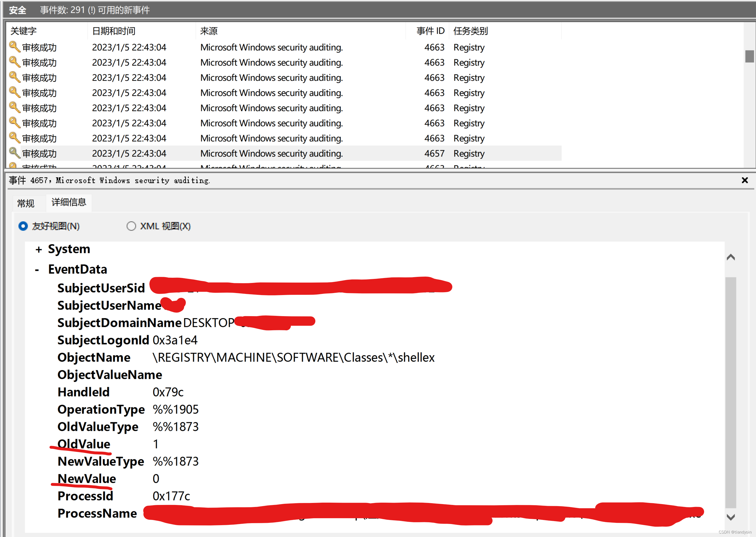This screenshot has height=537, width=756.
Task: Sort events by the 事件 ID column header
Action: coord(430,31)
